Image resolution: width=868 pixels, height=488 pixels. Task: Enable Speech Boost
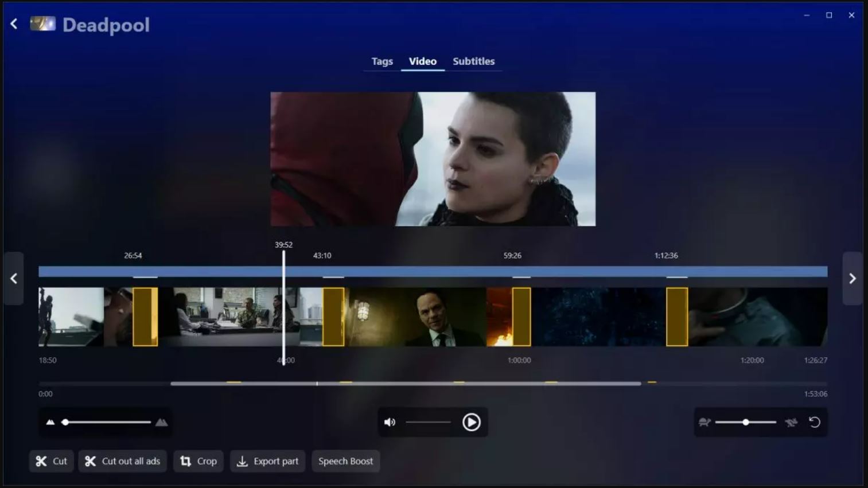[x=345, y=461]
